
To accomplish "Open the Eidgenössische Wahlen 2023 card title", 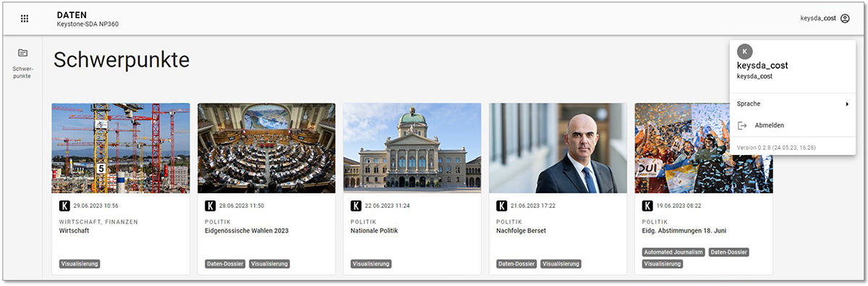I will tap(247, 231).
